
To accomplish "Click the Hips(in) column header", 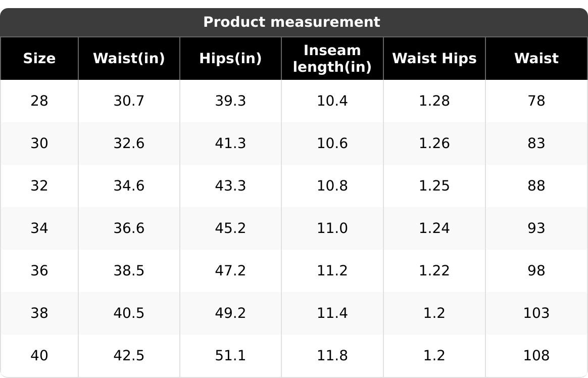I will pyautogui.click(x=231, y=59).
